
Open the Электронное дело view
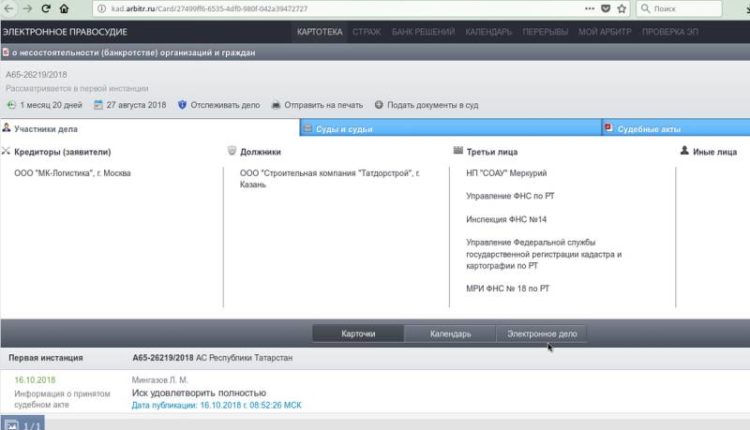pyautogui.click(x=542, y=334)
